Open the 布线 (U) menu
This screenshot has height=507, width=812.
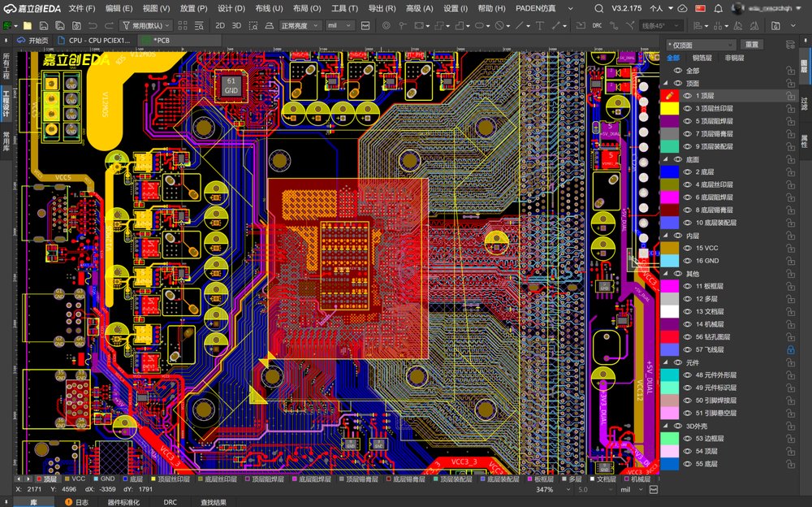(269, 8)
